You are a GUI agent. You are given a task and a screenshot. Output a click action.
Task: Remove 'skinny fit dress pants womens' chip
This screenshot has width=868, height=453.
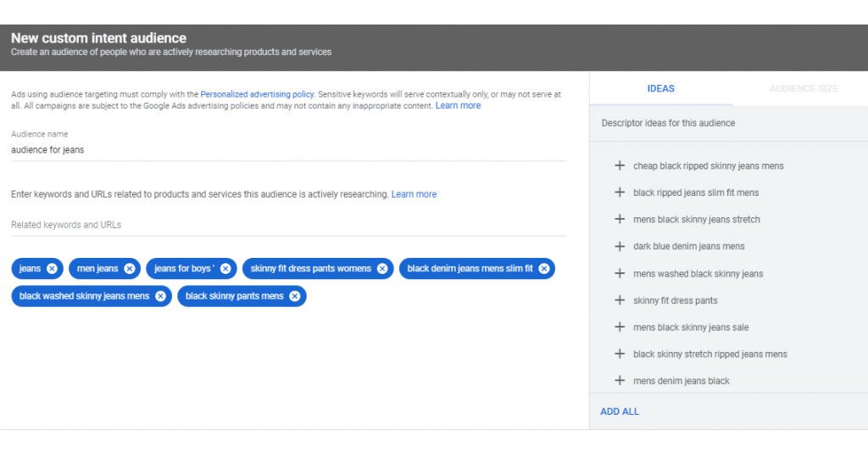tap(382, 269)
